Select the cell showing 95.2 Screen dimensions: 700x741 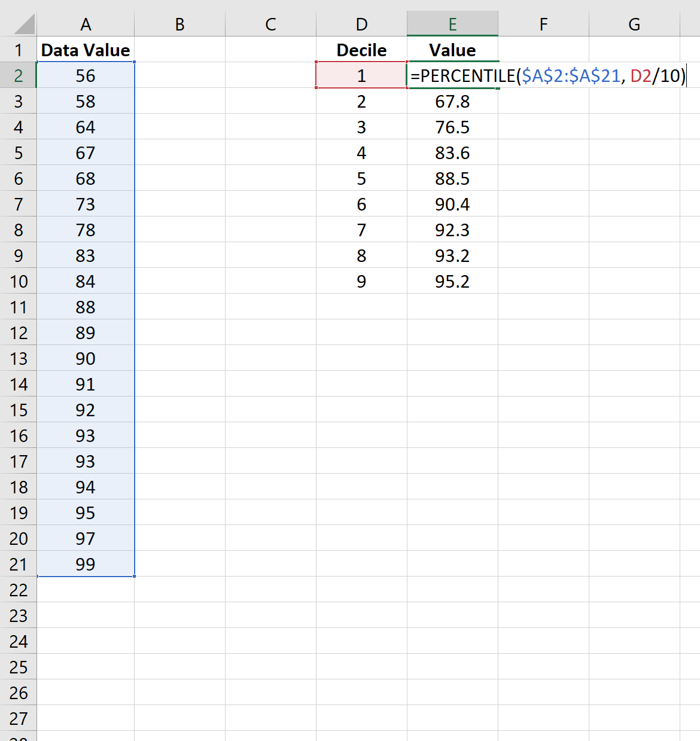tap(453, 281)
